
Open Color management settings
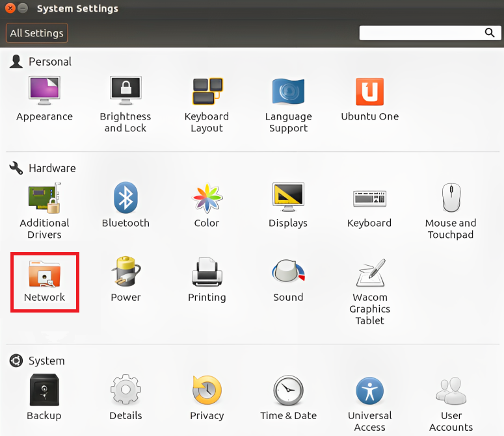tap(207, 205)
